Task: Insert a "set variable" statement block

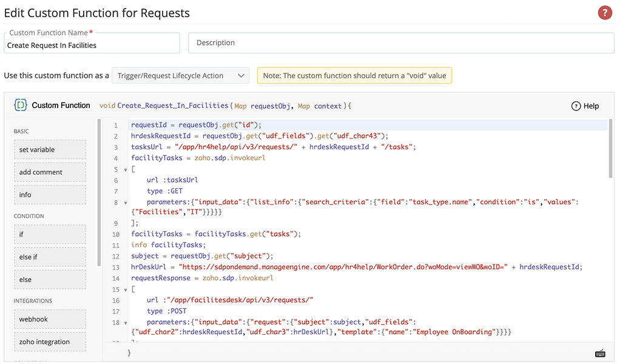Action: pos(50,150)
